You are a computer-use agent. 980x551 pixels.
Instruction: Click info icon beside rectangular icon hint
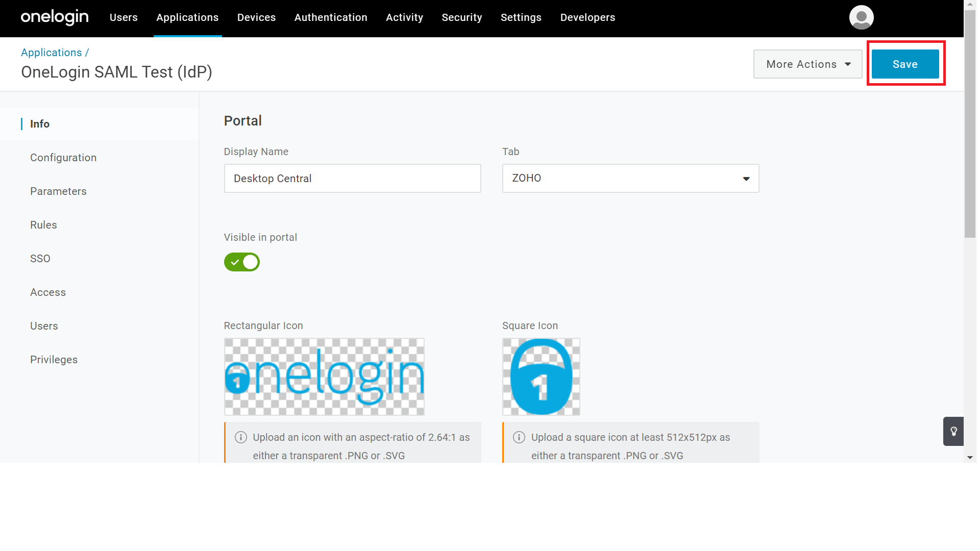[x=241, y=437]
